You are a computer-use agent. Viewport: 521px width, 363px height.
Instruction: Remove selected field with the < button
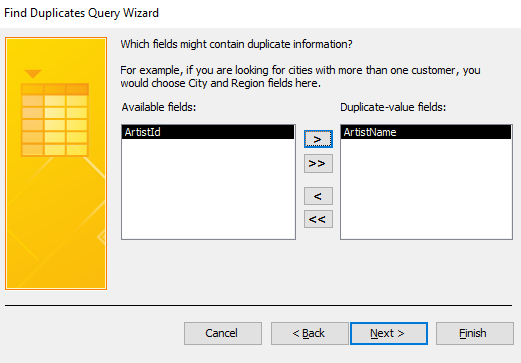[318, 196]
